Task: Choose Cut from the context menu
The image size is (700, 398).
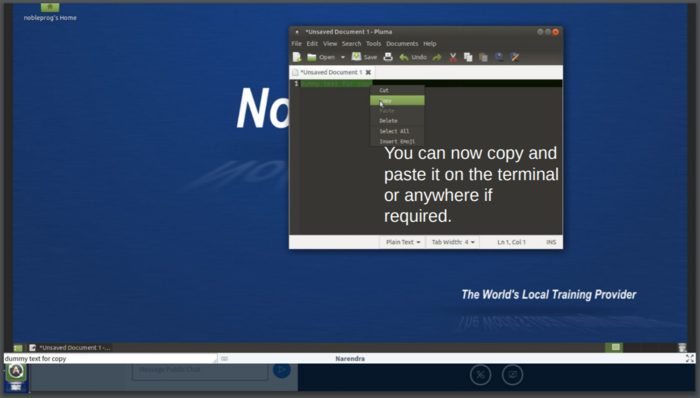Action: [397, 90]
